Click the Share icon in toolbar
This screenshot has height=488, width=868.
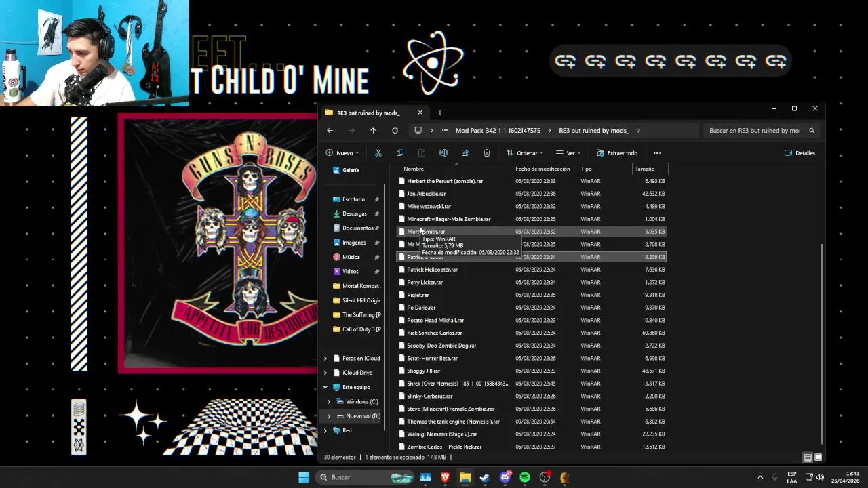point(465,153)
